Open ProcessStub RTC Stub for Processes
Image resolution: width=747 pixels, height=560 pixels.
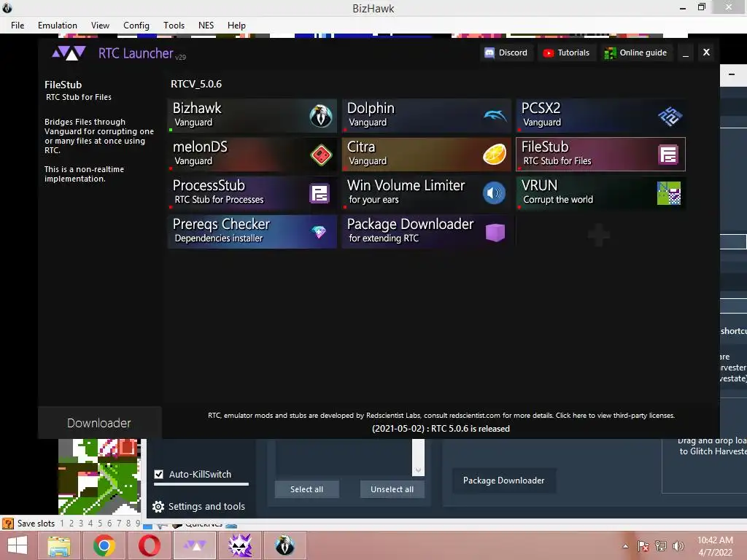click(x=252, y=192)
